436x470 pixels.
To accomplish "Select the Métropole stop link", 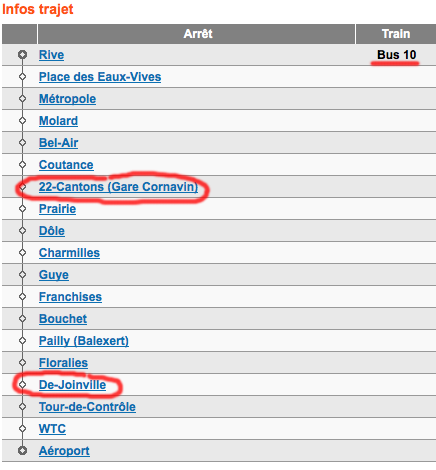I will [67, 99].
